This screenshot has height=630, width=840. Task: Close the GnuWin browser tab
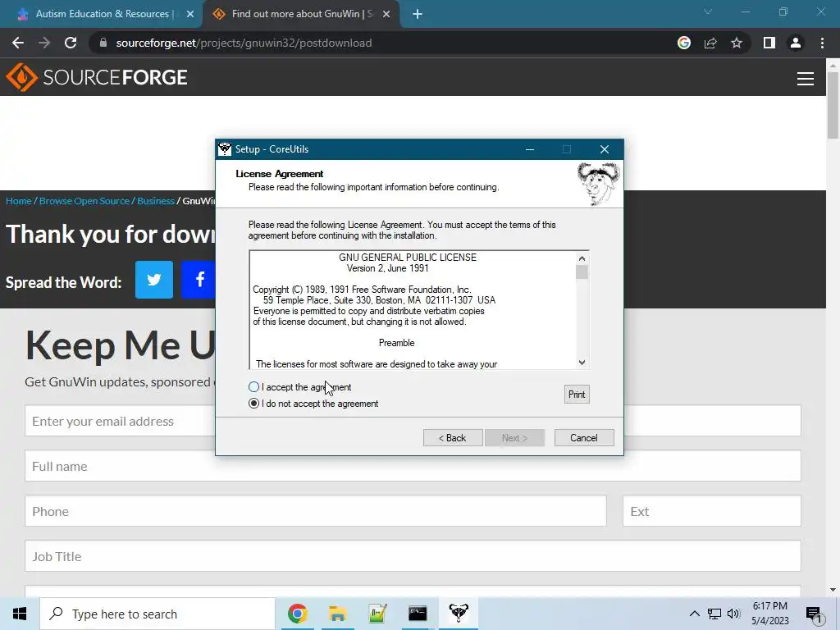click(386, 15)
